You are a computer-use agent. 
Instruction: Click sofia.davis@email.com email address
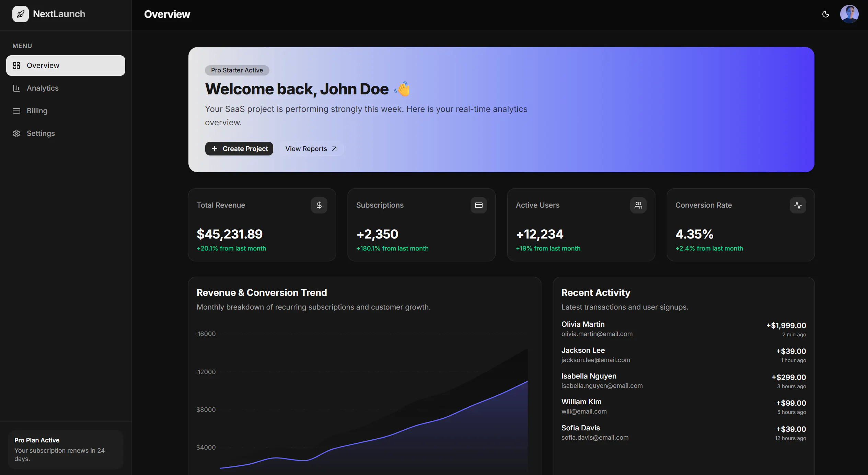pos(595,438)
